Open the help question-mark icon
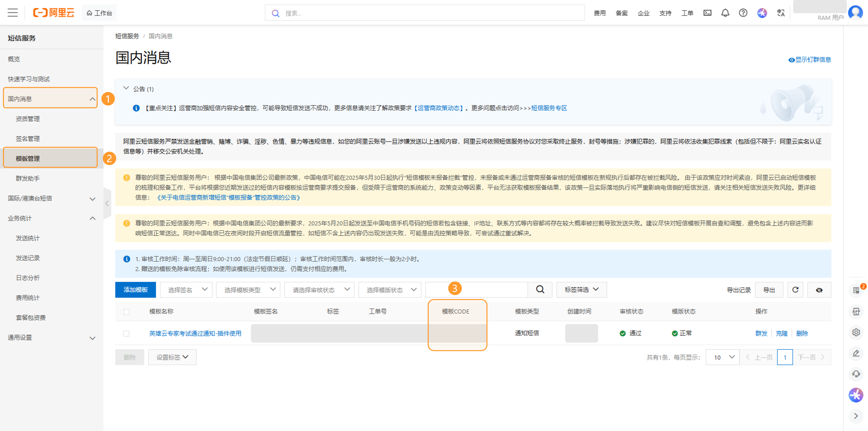Image resolution: width=868 pixels, height=431 pixels. (x=743, y=13)
